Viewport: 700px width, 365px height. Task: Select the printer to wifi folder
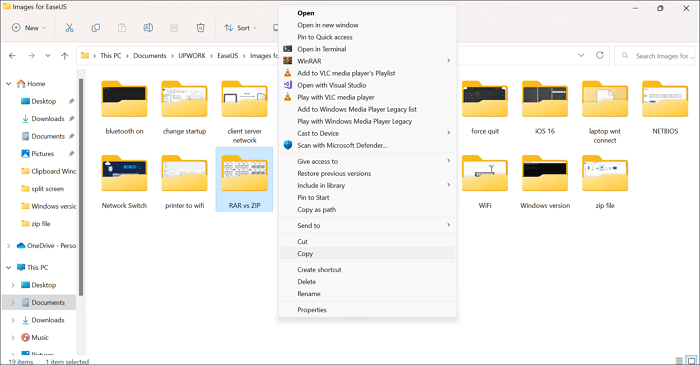pyautogui.click(x=184, y=182)
